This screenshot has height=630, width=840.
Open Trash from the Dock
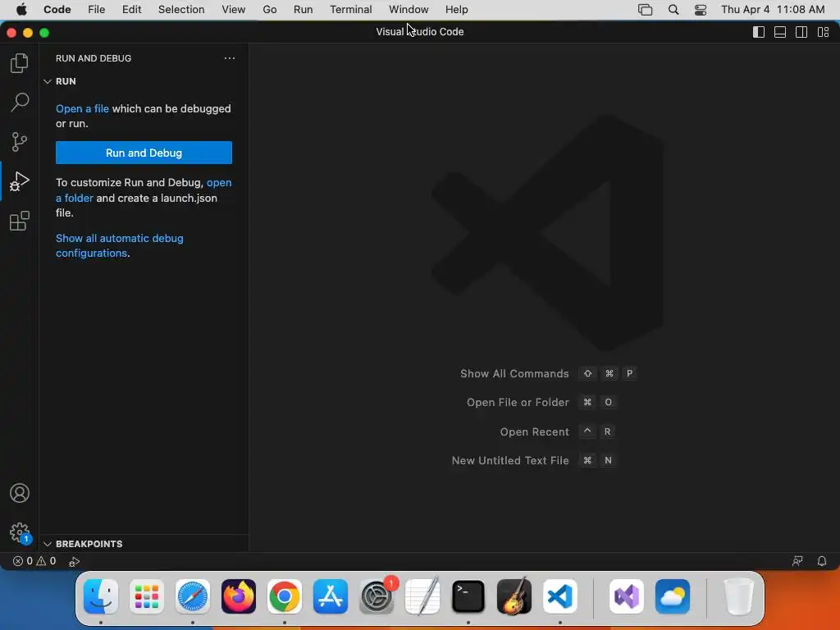(x=739, y=596)
